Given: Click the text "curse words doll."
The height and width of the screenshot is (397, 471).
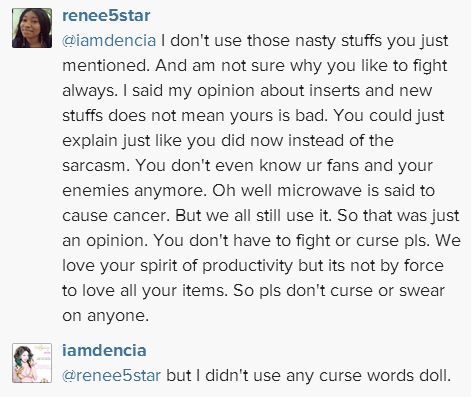Looking at the screenshot, I should point(385,375).
